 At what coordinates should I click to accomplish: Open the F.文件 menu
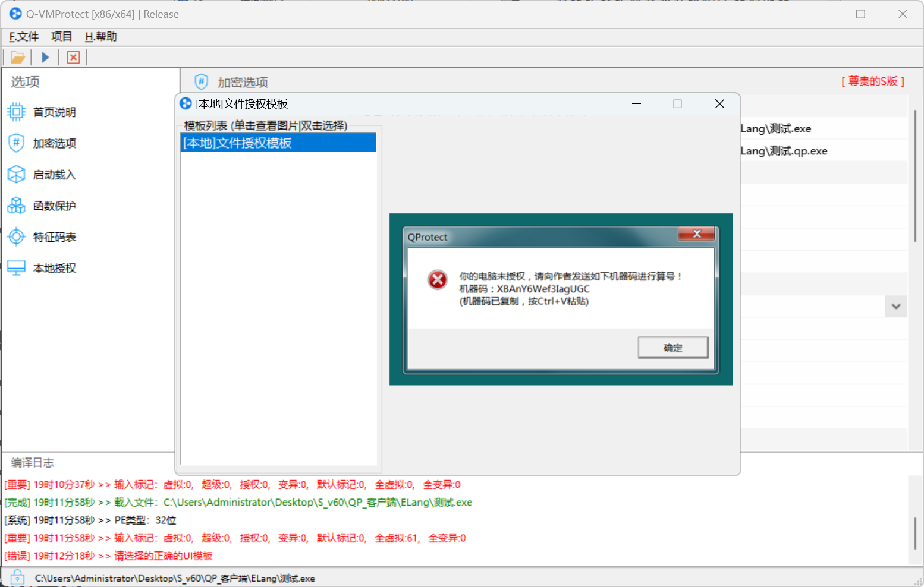tap(23, 36)
